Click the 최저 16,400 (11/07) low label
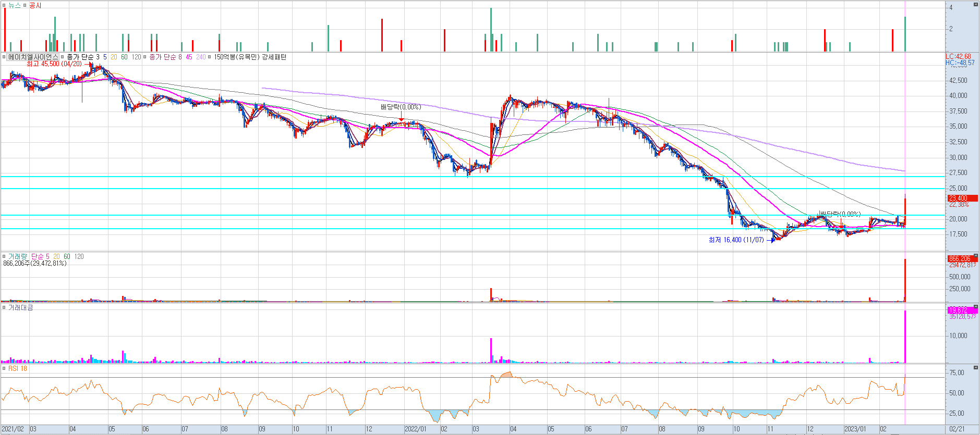This screenshot has width=980, height=435. pyautogui.click(x=736, y=240)
